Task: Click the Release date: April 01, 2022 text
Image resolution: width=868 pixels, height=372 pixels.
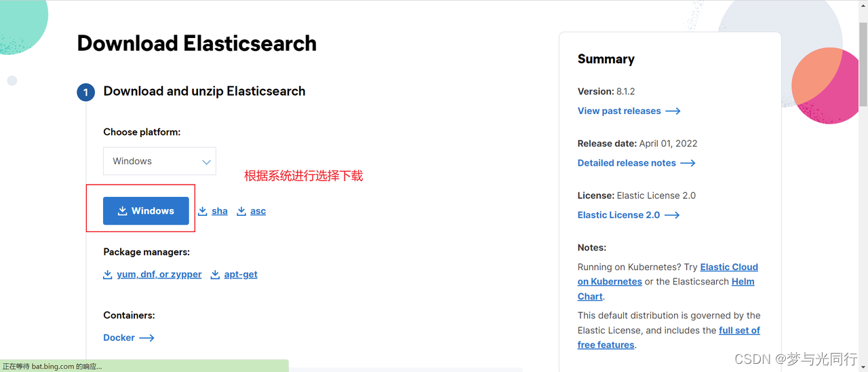Action: point(637,143)
